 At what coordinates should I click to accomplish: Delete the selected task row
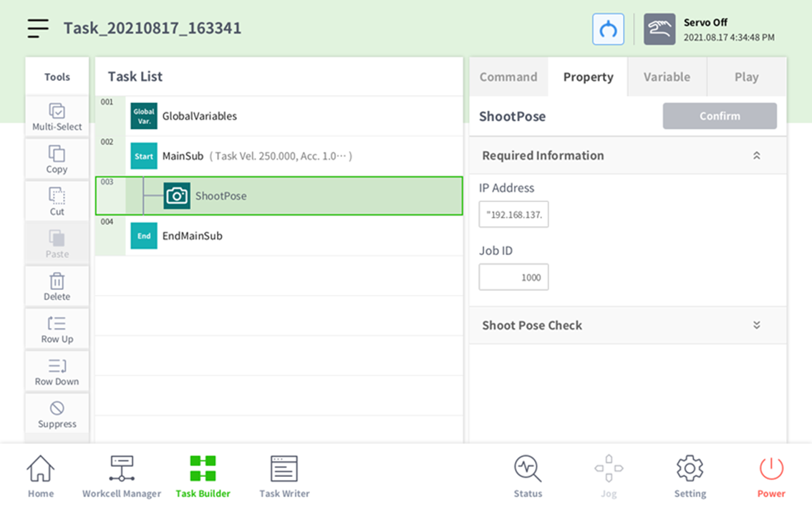coord(57,286)
